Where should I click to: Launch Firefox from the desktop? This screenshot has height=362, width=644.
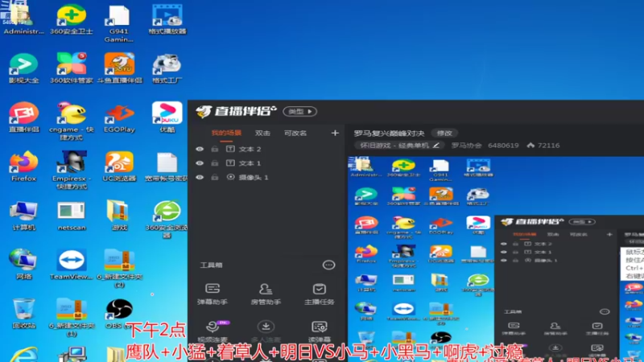(x=24, y=167)
